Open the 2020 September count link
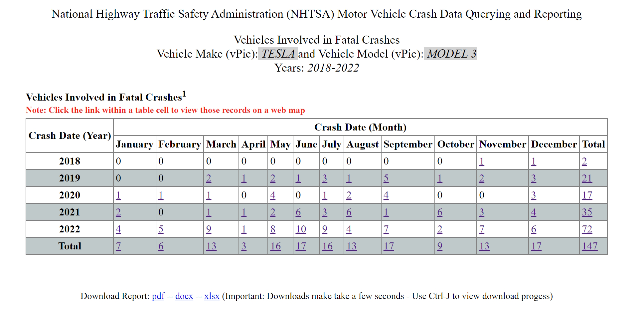 (x=386, y=195)
